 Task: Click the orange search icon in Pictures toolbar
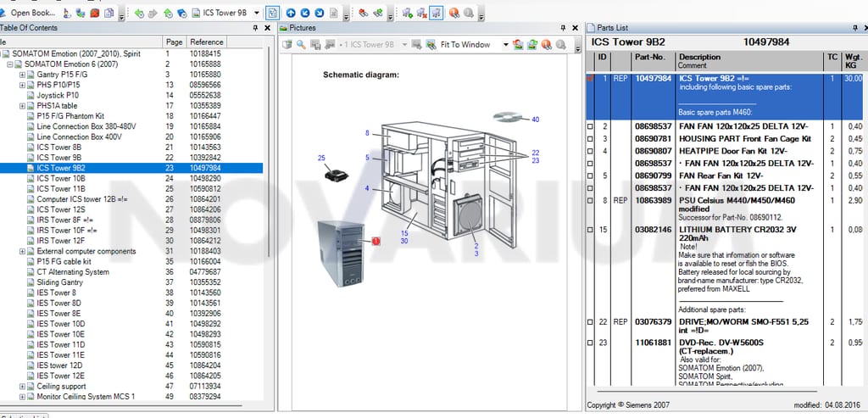(547, 45)
